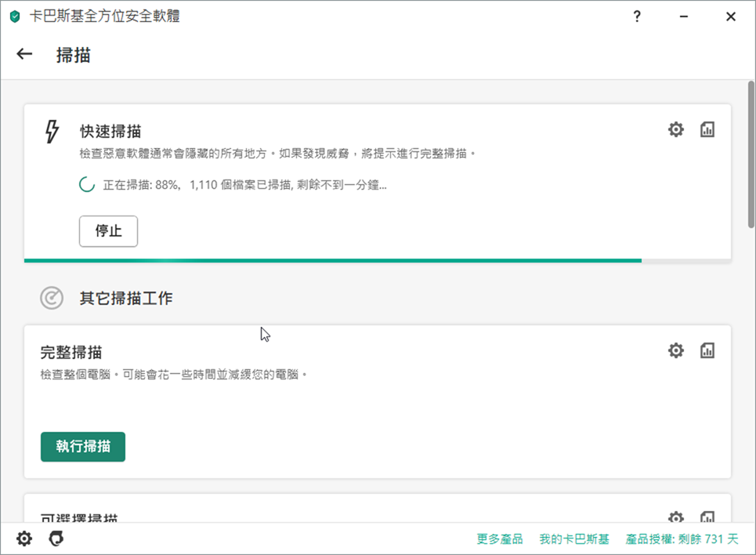Open the support headset icon at bottom left
Image resolution: width=756 pixels, height=555 pixels.
click(x=56, y=539)
